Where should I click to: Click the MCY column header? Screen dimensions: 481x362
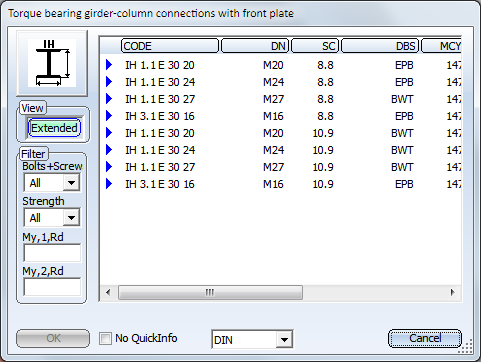click(441, 46)
